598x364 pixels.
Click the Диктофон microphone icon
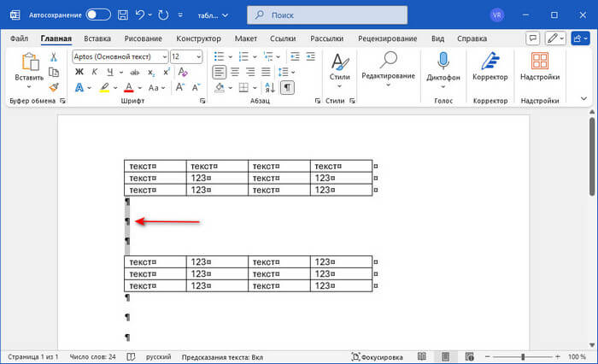point(443,62)
